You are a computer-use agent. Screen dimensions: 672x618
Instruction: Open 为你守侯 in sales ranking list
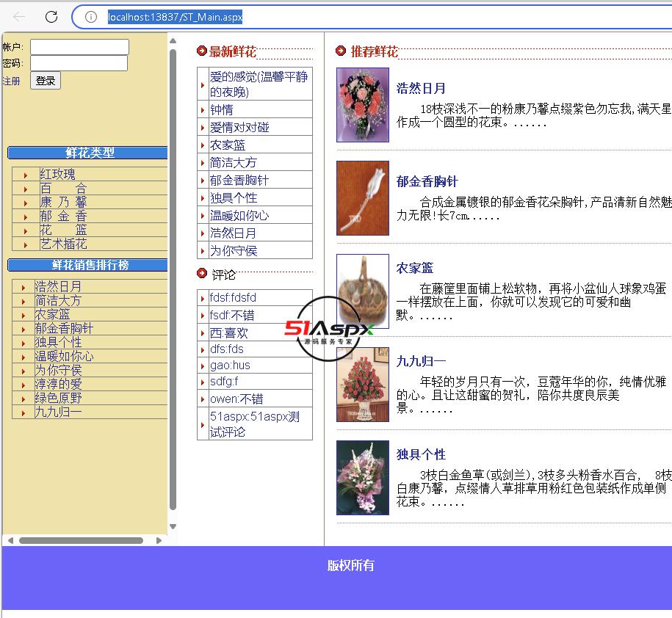pyautogui.click(x=58, y=370)
